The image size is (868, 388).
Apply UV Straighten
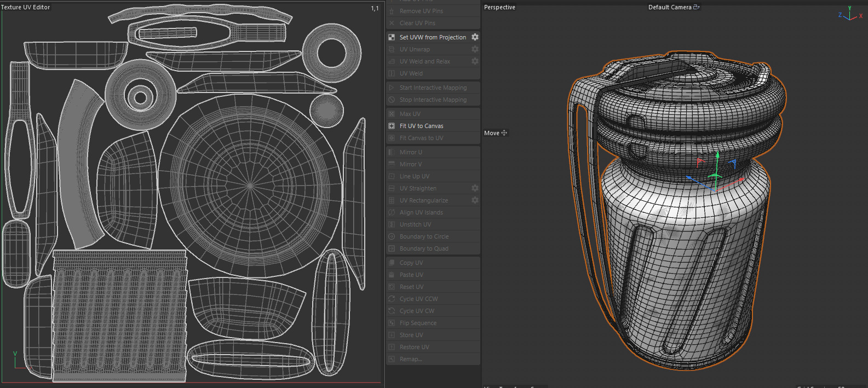point(429,188)
